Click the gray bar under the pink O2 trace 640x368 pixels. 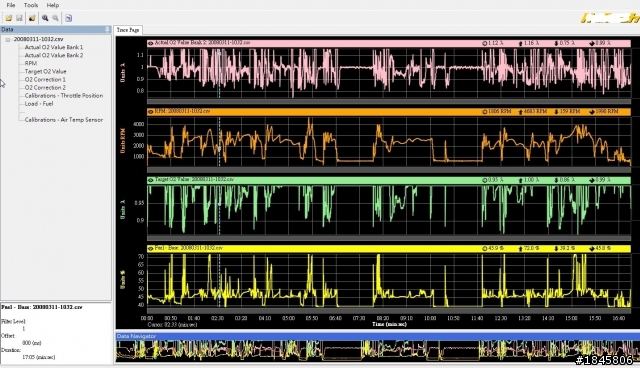tap(389, 101)
